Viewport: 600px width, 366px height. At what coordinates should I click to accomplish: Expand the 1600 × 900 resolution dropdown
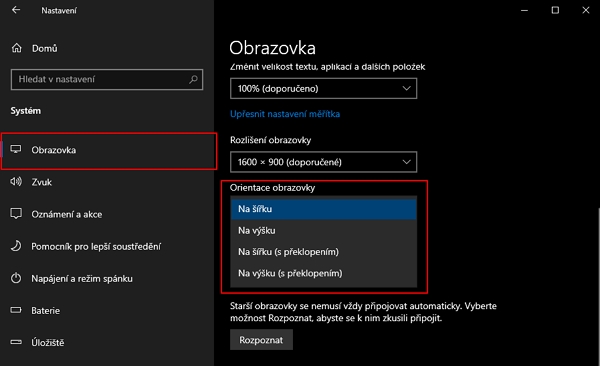pos(323,162)
